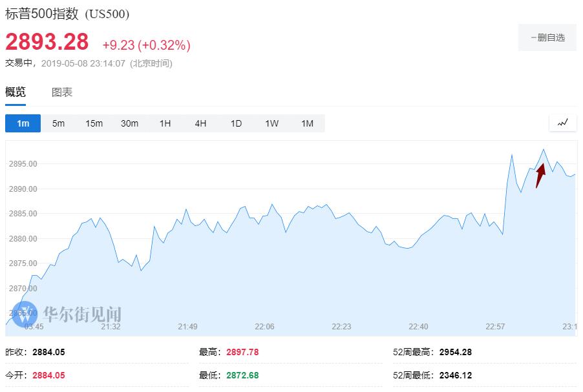This screenshot has height=392, width=583.
Task: Switch to 4H chart interval
Action: tap(200, 123)
